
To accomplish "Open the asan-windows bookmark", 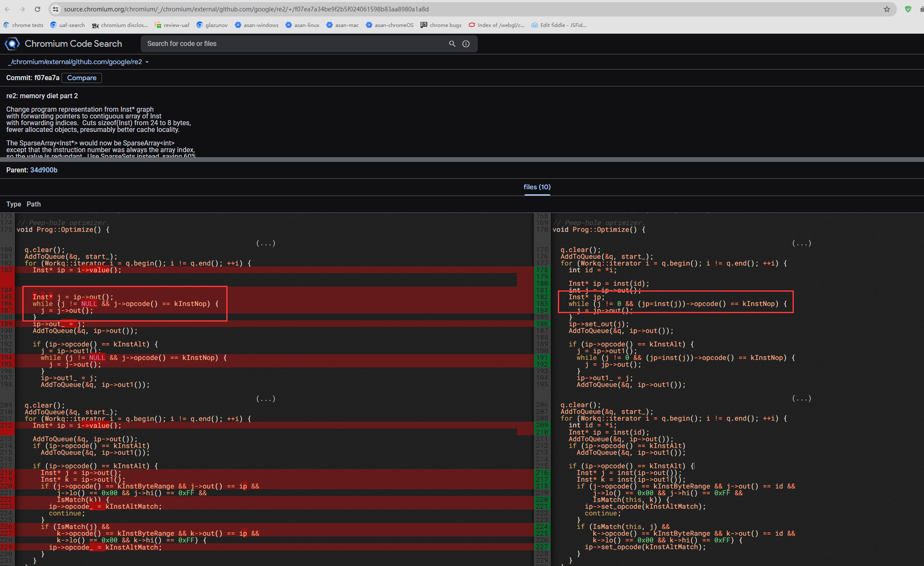I will [257, 25].
